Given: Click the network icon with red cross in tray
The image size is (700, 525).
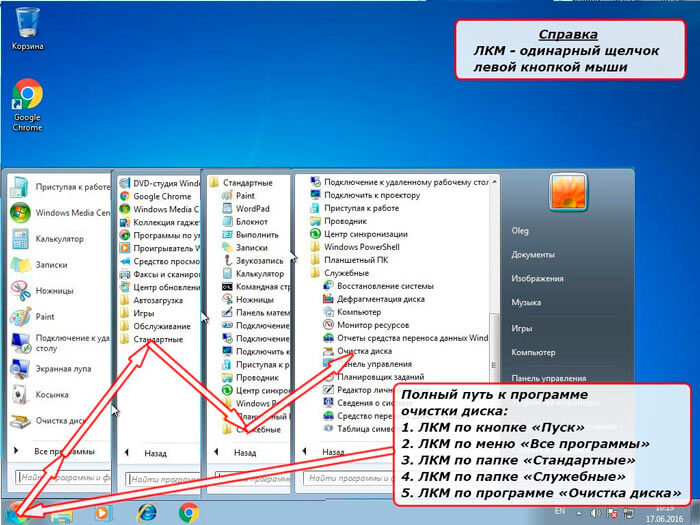Looking at the screenshot, I should click(x=612, y=514).
